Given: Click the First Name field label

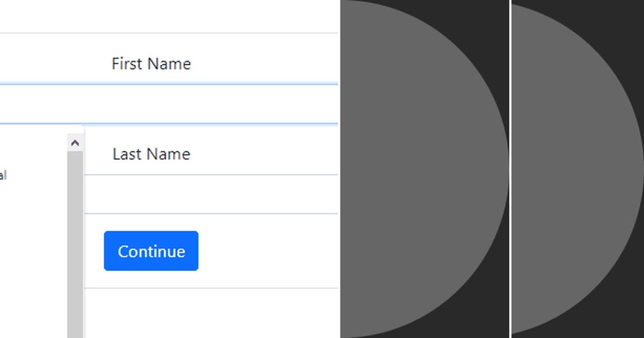Looking at the screenshot, I should click(x=151, y=64).
